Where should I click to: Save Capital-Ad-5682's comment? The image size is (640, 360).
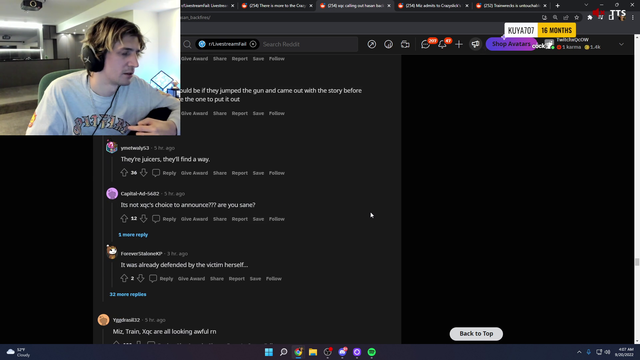(x=258, y=219)
